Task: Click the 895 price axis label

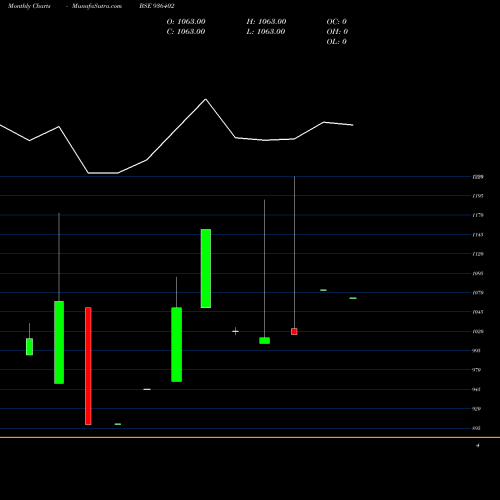Action: 476,428
